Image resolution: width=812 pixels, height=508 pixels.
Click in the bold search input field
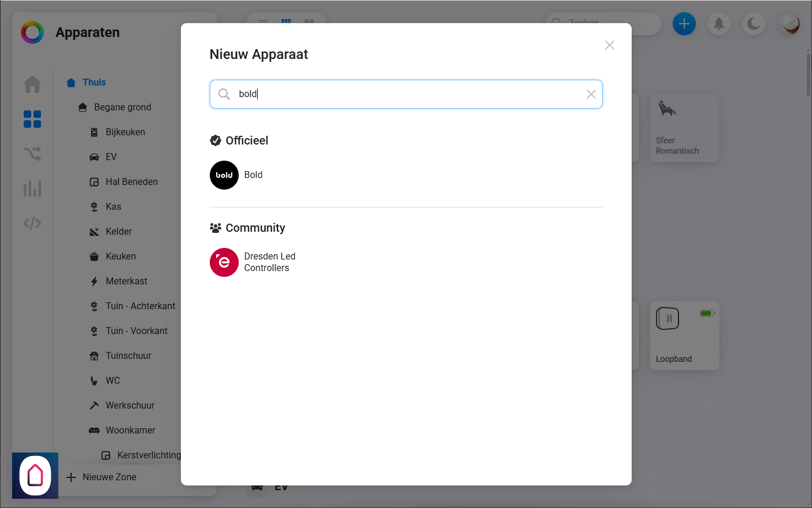(405, 94)
